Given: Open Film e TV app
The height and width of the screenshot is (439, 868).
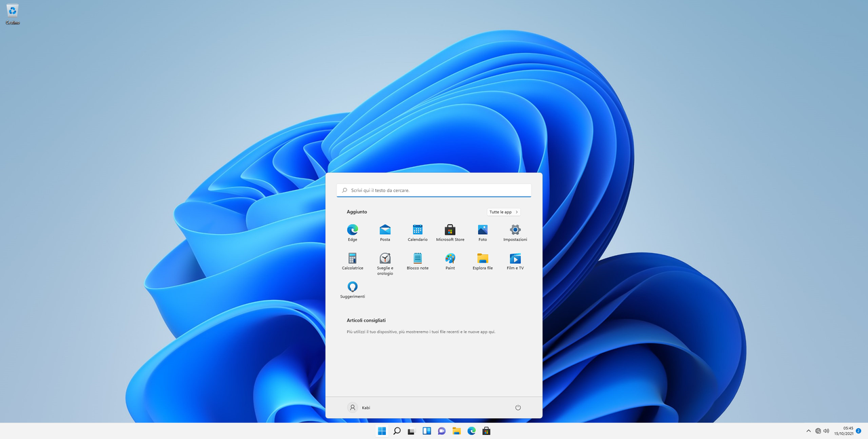Looking at the screenshot, I should click(x=515, y=261).
